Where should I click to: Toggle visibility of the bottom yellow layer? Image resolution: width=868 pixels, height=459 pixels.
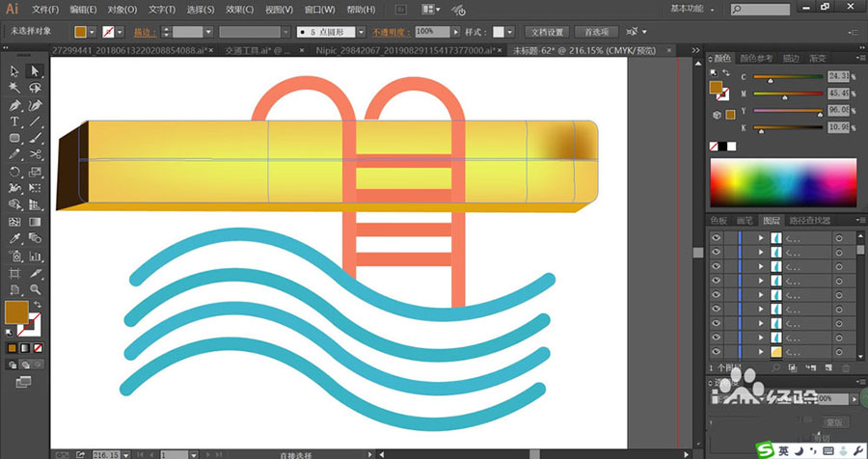point(716,353)
